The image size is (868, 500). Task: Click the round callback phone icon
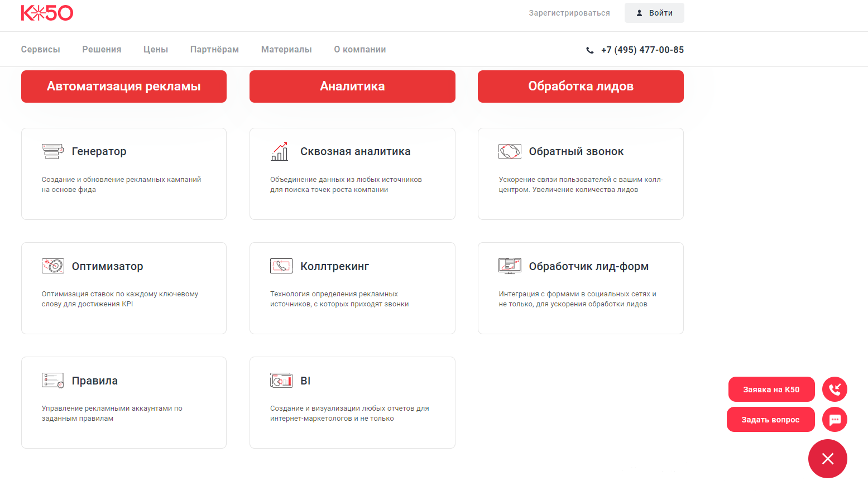(835, 389)
